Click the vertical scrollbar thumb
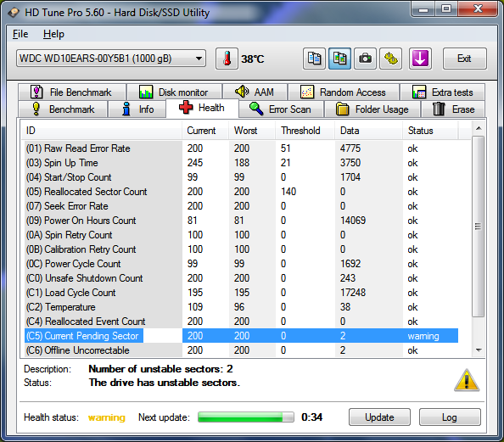 click(479, 227)
